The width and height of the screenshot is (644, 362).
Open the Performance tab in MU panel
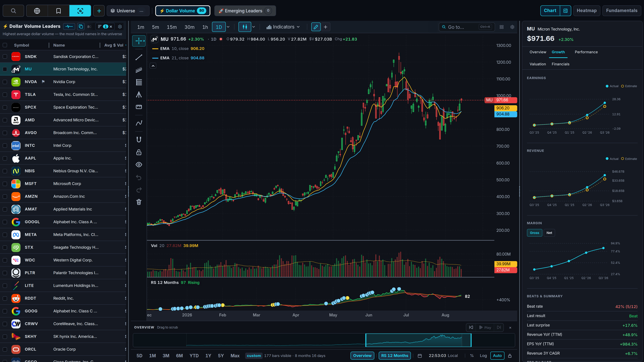coord(586,52)
